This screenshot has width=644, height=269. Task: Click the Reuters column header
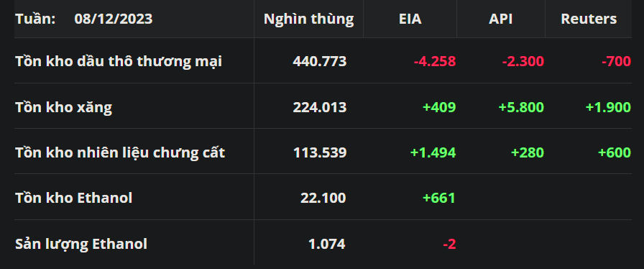click(589, 19)
